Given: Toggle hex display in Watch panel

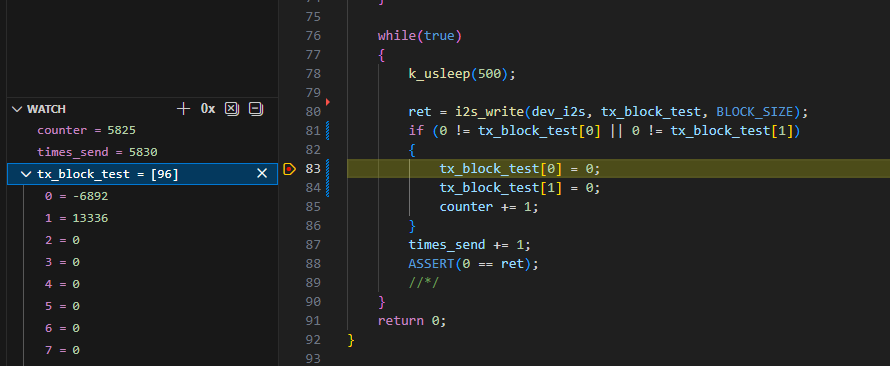Looking at the screenshot, I should pyautogui.click(x=208, y=109).
